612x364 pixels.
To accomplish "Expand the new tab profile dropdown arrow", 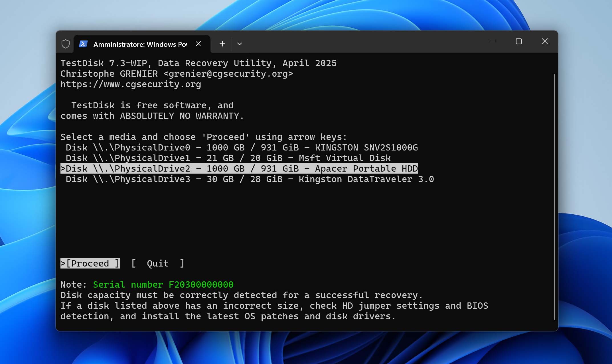I will [x=240, y=44].
